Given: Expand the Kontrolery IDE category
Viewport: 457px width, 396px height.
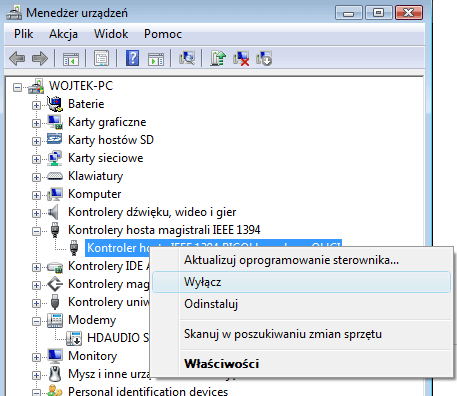Looking at the screenshot, I should pos(36,268).
